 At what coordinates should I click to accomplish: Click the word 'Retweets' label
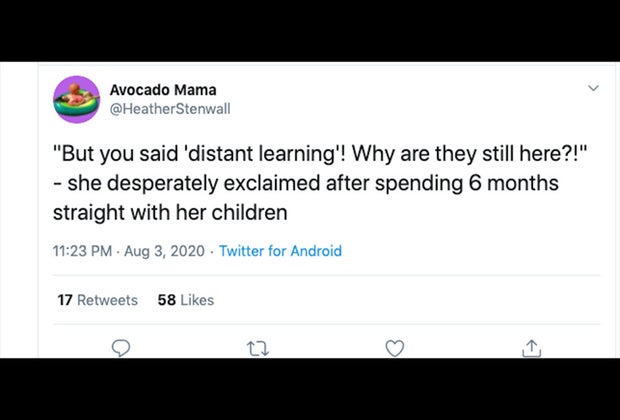tap(106, 300)
